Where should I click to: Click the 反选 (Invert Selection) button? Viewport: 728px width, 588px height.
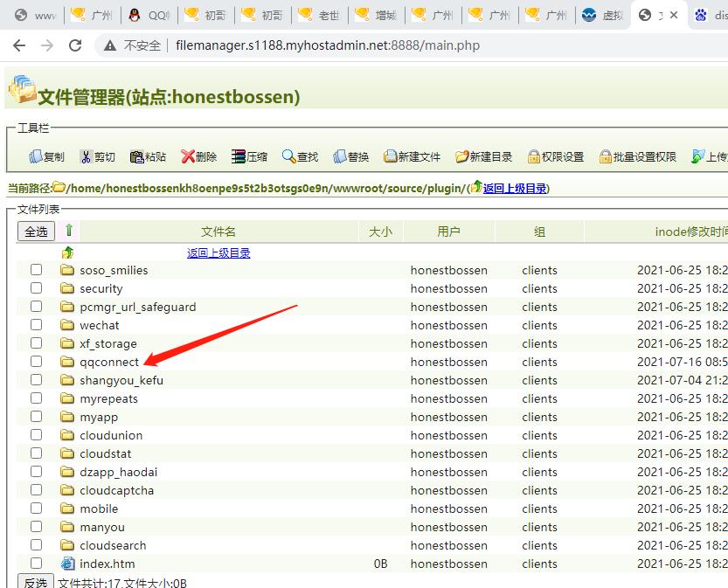click(x=36, y=582)
